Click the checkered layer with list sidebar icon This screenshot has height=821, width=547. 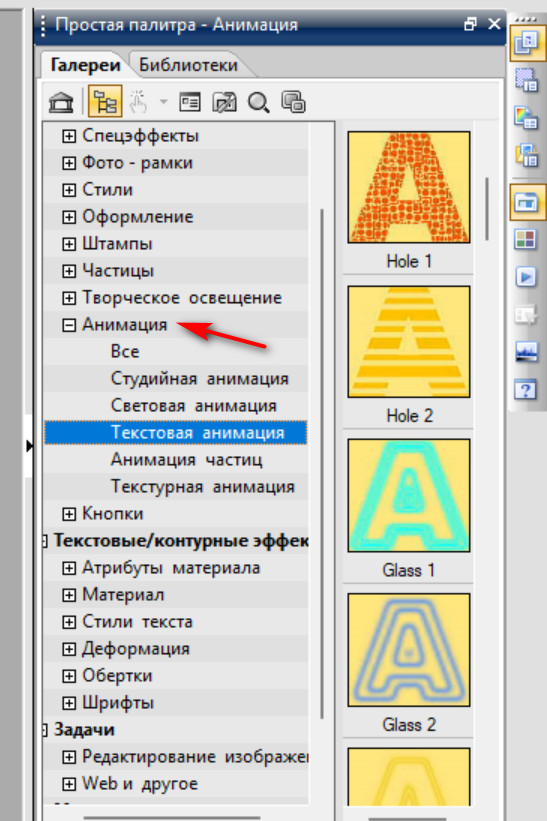tap(527, 80)
